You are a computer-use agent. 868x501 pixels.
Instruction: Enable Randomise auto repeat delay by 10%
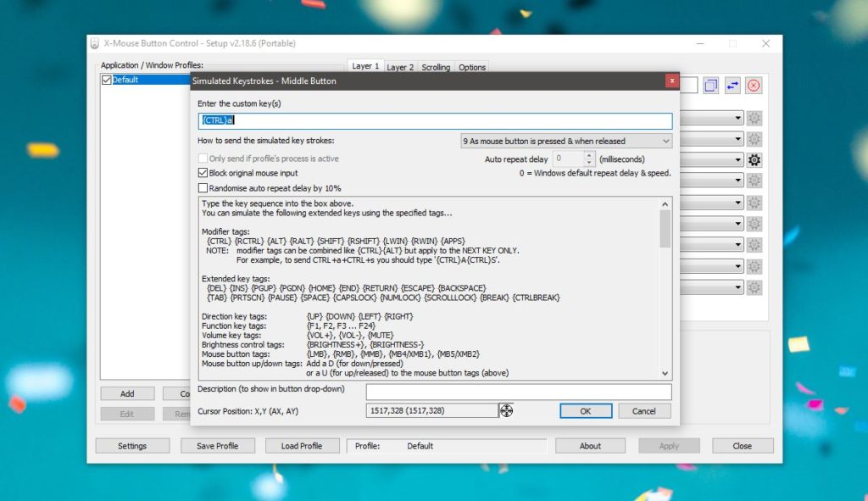pyautogui.click(x=203, y=187)
